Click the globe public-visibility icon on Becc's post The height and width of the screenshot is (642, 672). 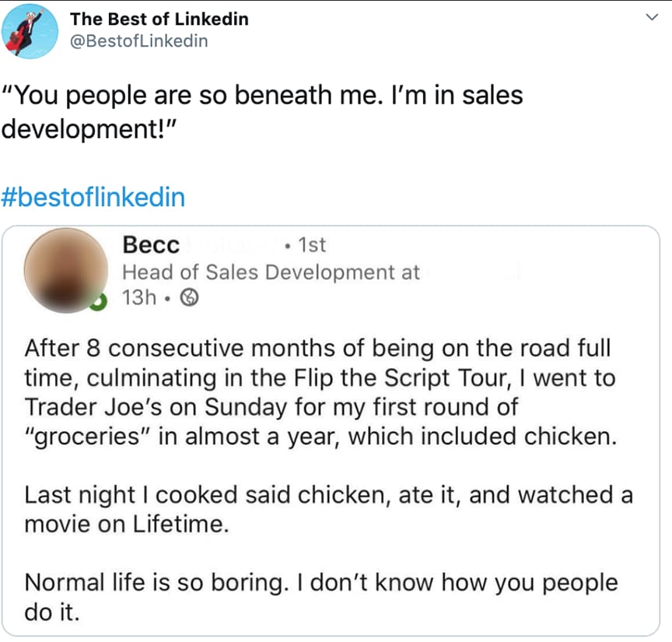(188, 296)
